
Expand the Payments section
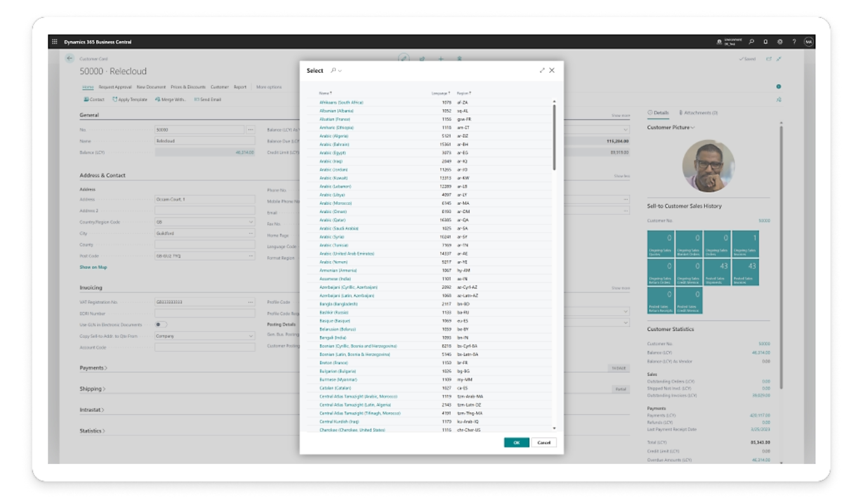pos(93,368)
